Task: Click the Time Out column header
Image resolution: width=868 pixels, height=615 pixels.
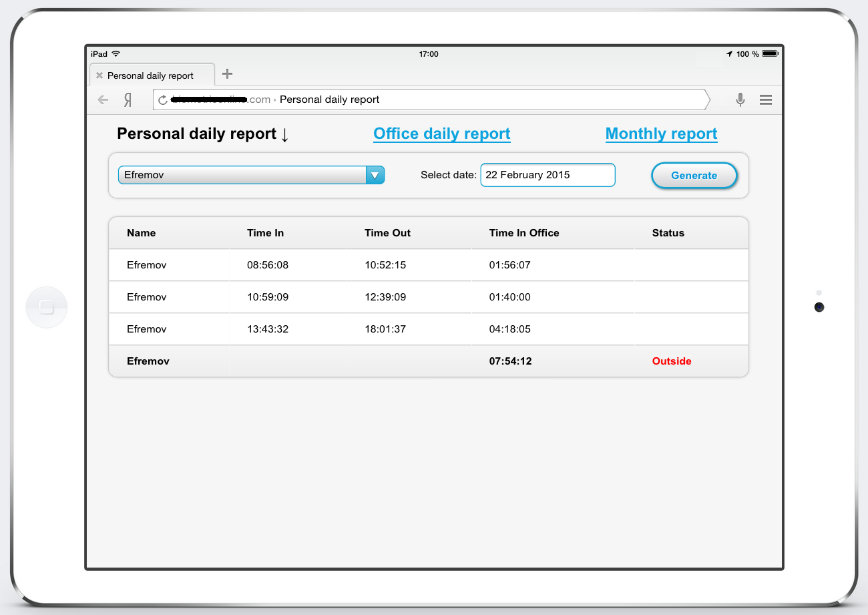Action: pos(387,233)
